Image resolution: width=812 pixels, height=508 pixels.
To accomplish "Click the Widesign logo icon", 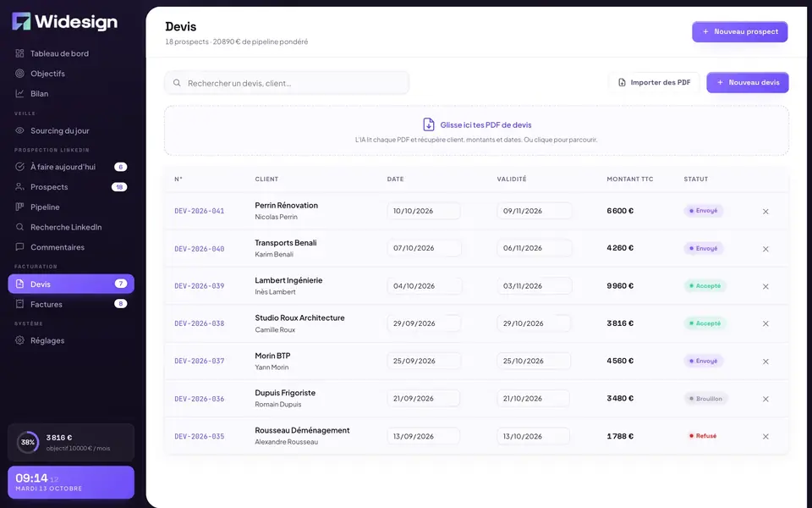I will [22, 21].
